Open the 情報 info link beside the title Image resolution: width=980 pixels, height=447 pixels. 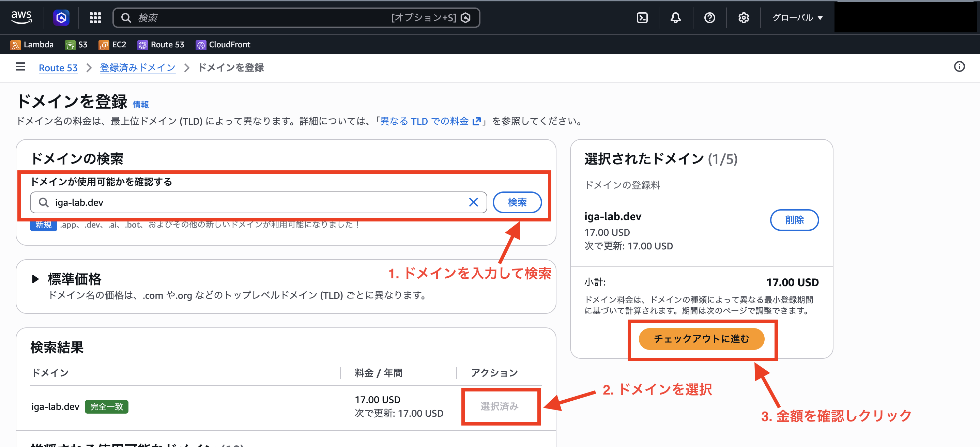click(141, 104)
